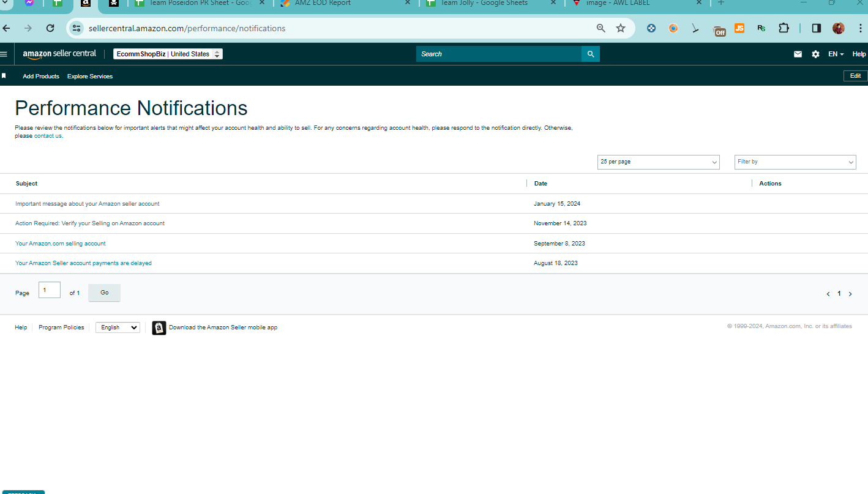Screen dimensions: 868x494
Task: Click the bookmark icon on the favorites bar
Action: click(x=4, y=76)
